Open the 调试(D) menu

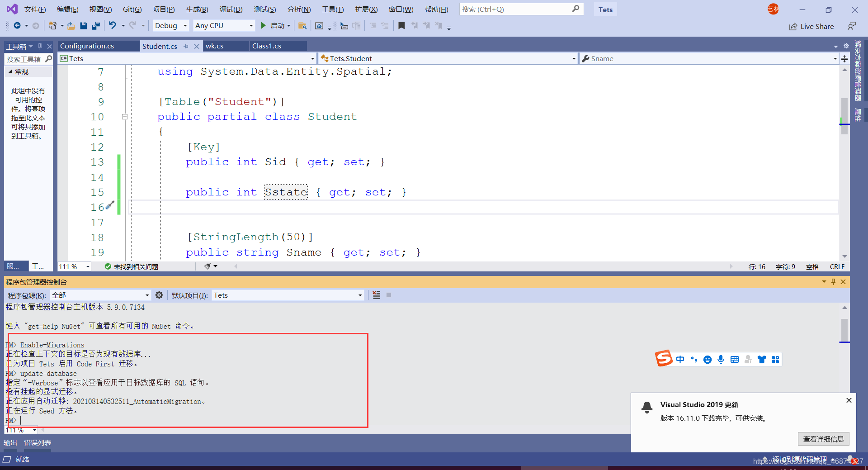[231, 9]
